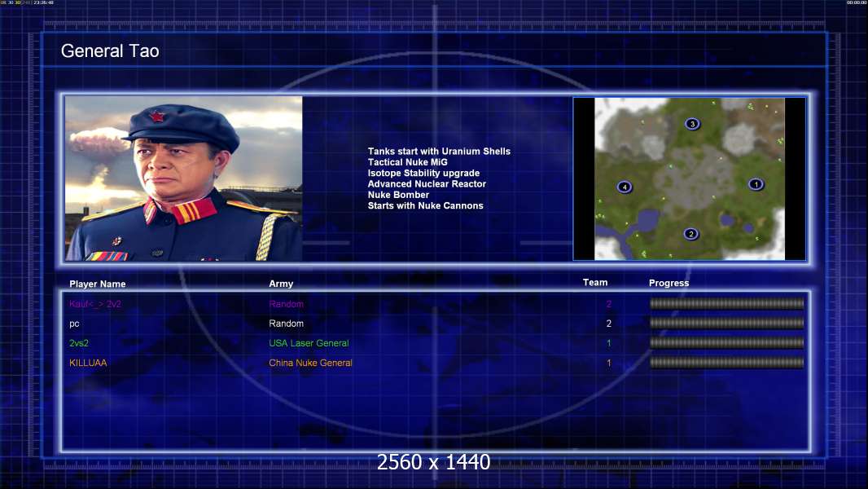Click Tactical Nuke MiG text

pyautogui.click(x=407, y=162)
